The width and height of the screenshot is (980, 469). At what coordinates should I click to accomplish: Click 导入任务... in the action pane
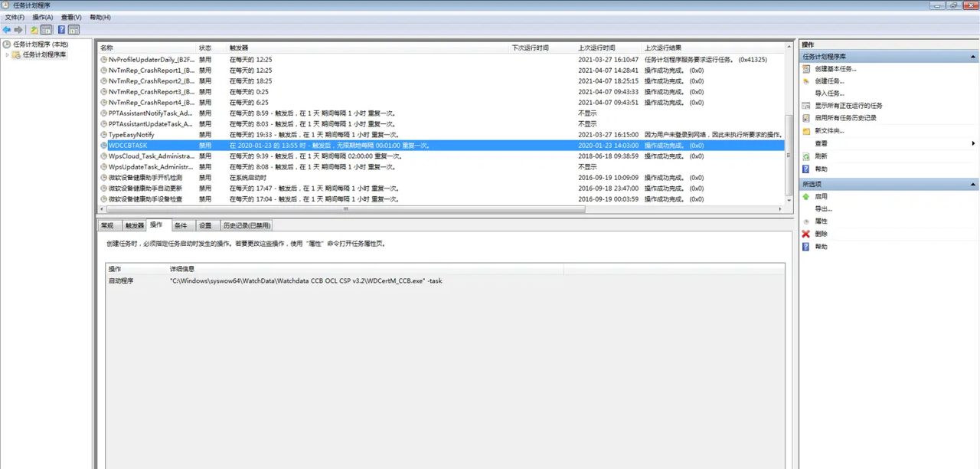tap(829, 93)
